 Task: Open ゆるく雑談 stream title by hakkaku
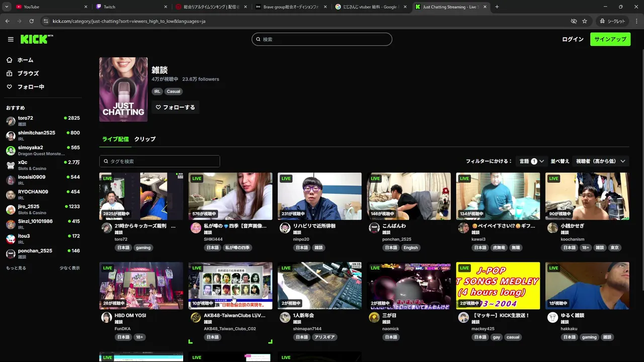(x=573, y=315)
